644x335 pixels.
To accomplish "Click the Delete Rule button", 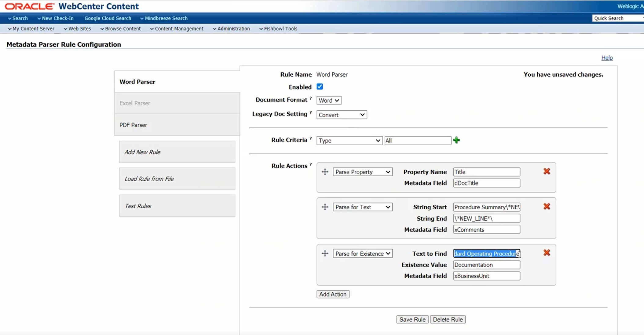I will (448, 319).
